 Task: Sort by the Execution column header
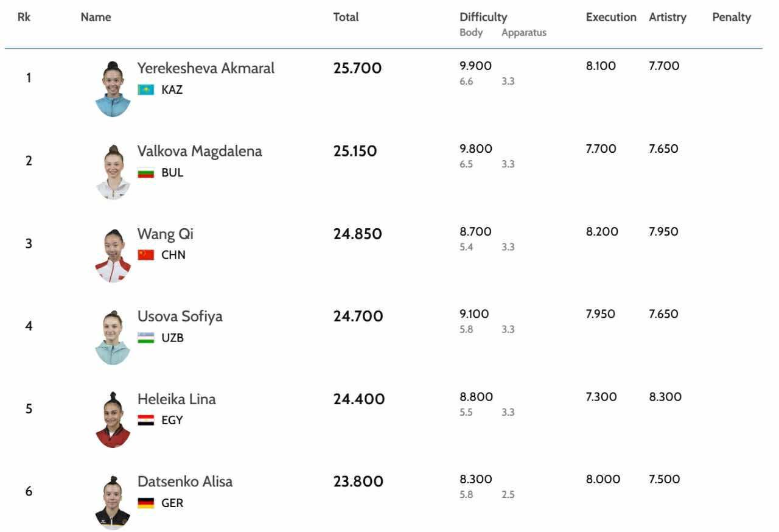pyautogui.click(x=611, y=18)
